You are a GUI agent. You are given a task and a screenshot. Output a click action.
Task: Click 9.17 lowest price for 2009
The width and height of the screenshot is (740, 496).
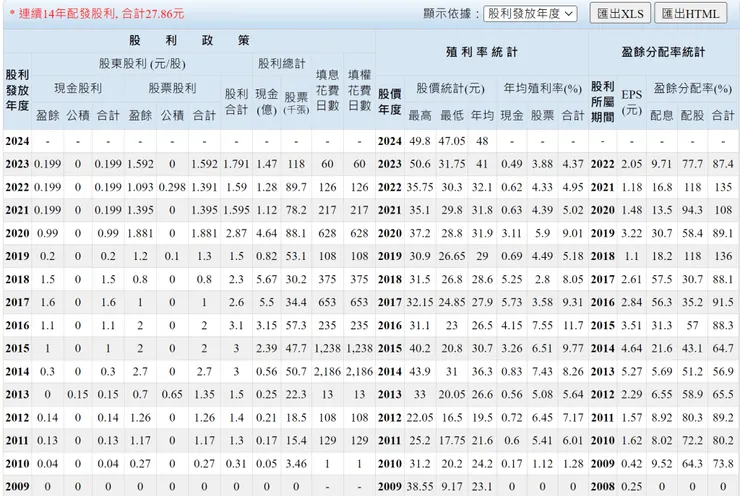[452, 486]
